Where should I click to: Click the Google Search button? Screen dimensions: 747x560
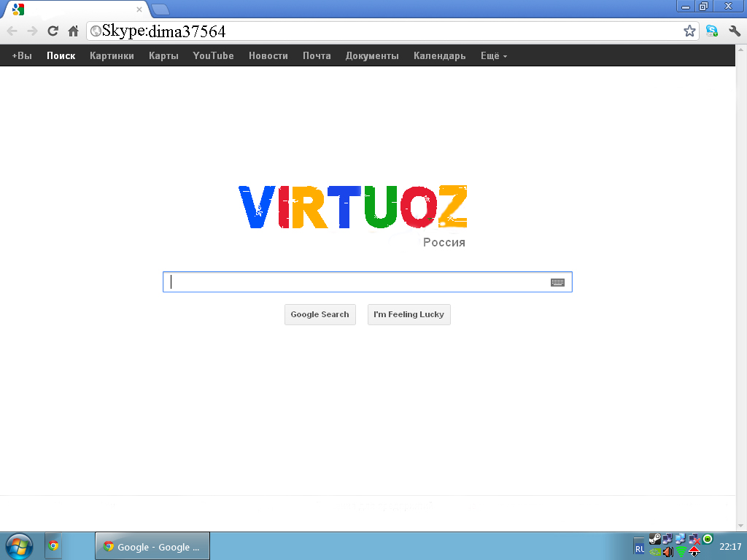tap(320, 314)
